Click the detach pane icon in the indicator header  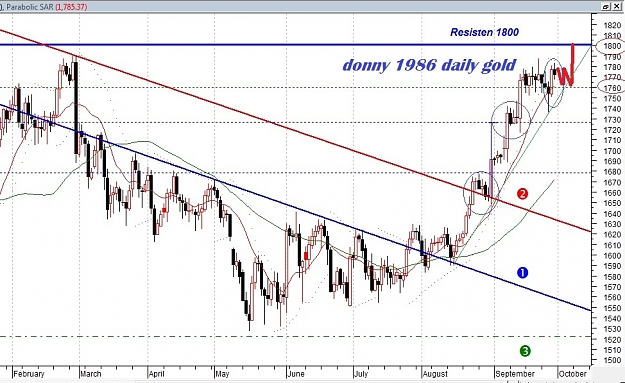606,6
